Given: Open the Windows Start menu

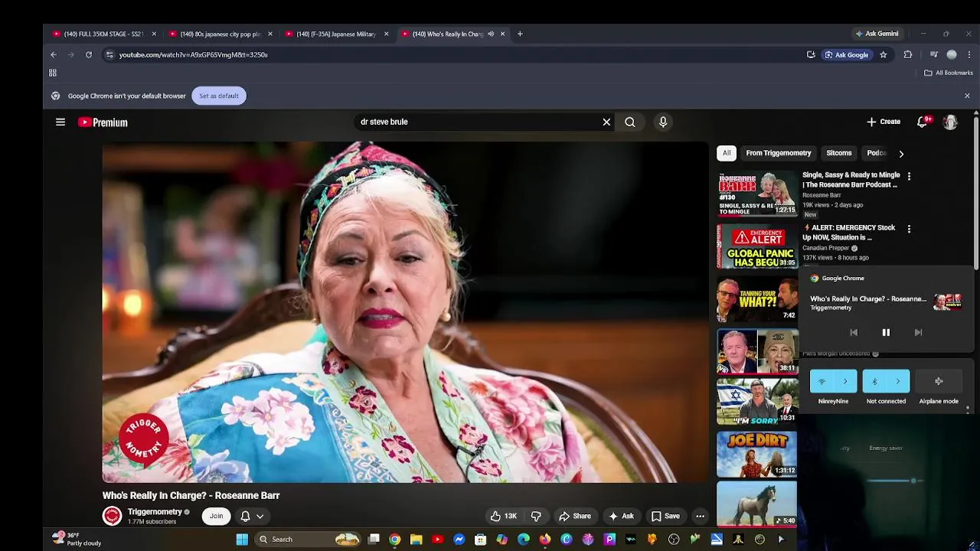Looking at the screenshot, I should [x=242, y=540].
